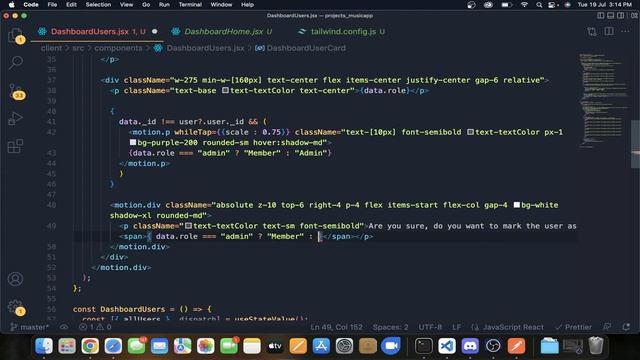640x360 pixels.
Task: Open the bg-white color swatch
Action: [517, 205]
